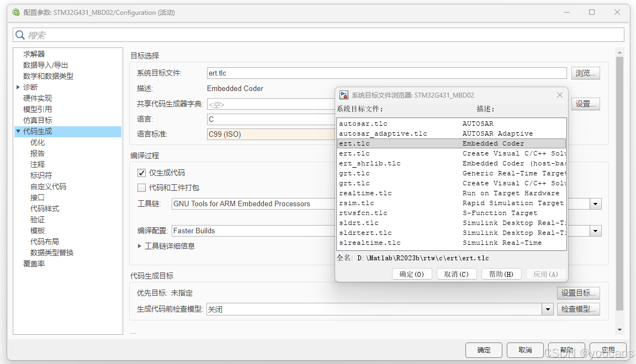Select 硬件实现 category

coord(38,98)
